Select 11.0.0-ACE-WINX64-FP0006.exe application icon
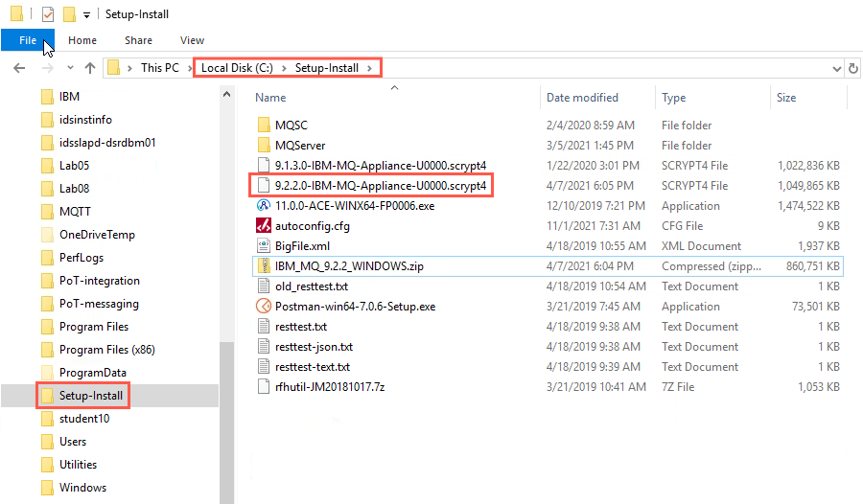The height and width of the screenshot is (504, 863). coord(264,206)
